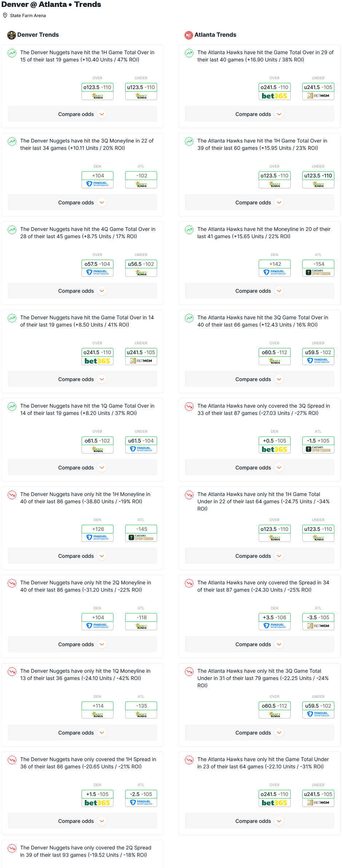Image resolution: width=342 pixels, height=868 pixels.
Task: Click Caesars Sportsbook logo under Atlanta moneyline -154
Action: (x=318, y=272)
